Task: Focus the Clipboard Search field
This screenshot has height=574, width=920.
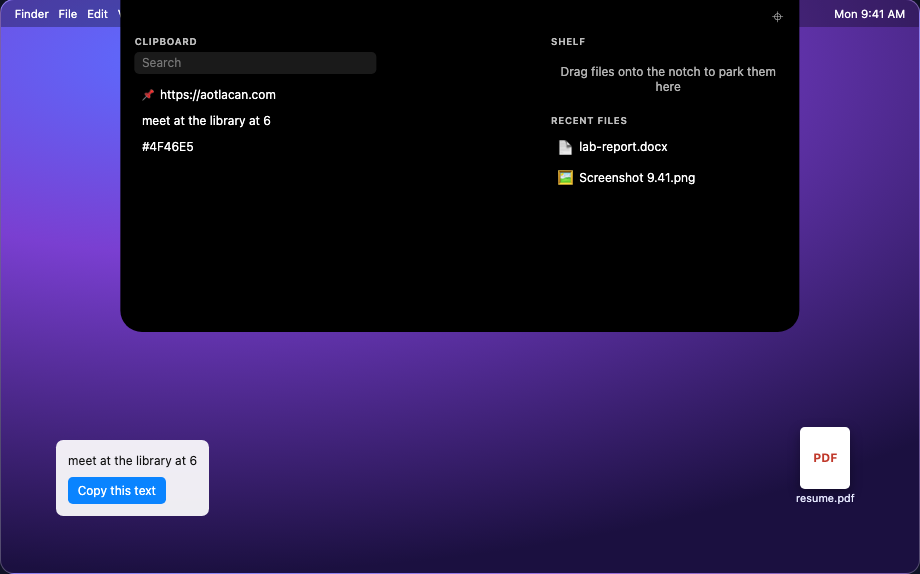Action: click(x=255, y=63)
